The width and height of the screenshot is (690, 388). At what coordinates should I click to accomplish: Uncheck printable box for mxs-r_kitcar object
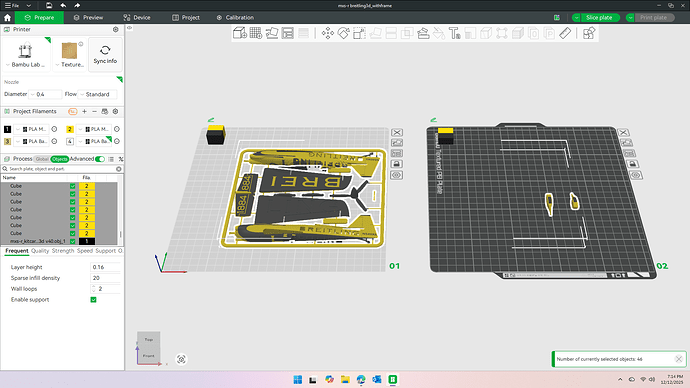[73, 241]
